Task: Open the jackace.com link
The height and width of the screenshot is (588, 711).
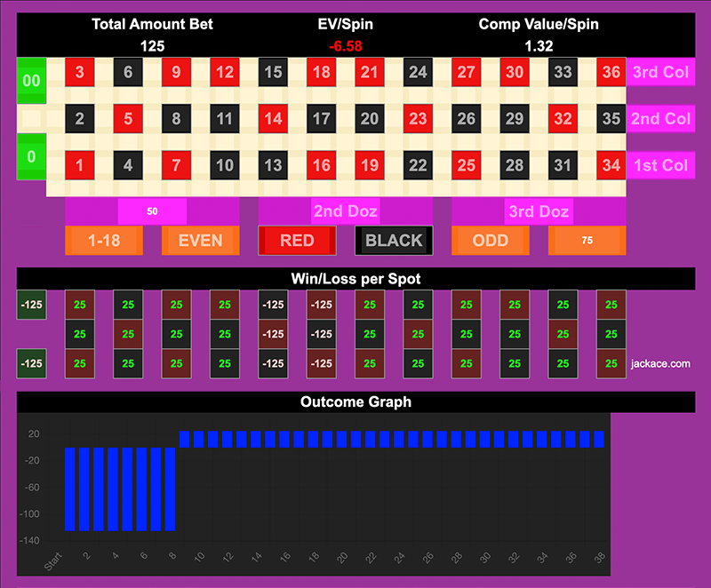Action: [x=660, y=363]
